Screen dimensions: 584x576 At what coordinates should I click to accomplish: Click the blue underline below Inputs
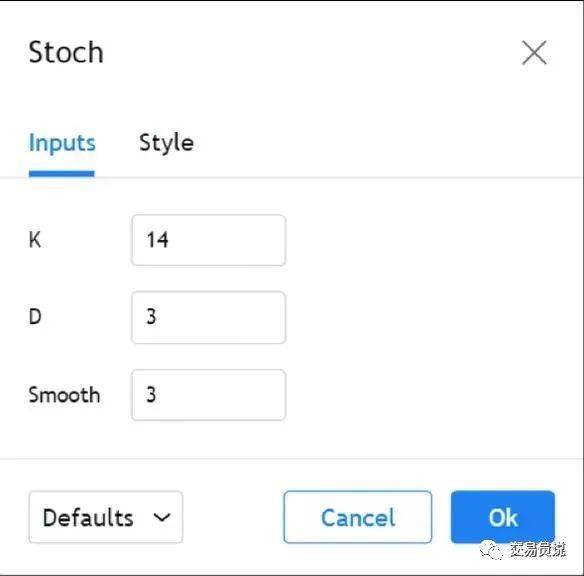tap(61, 174)
